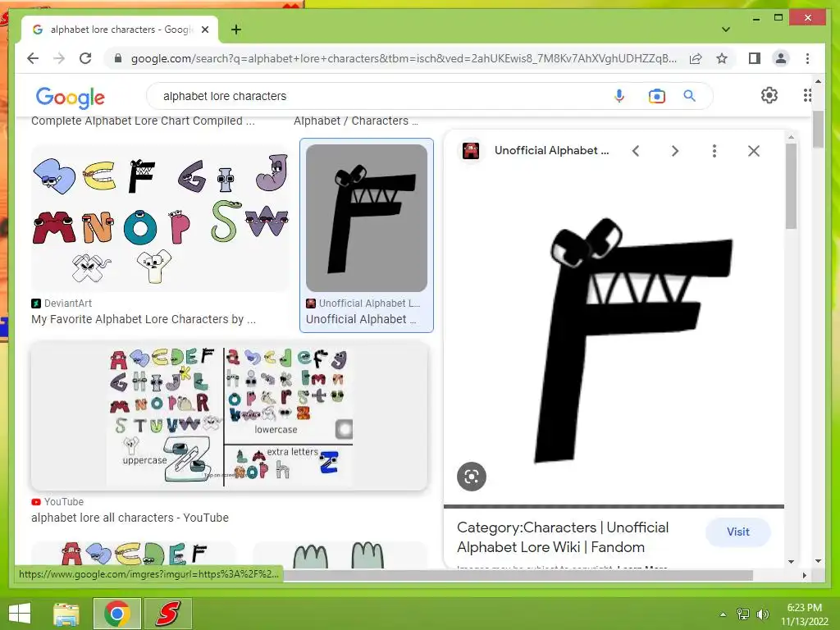Viewport: 840px width, 630px height.
Task: Show next image in preview panel
Action: coord(675,151)
